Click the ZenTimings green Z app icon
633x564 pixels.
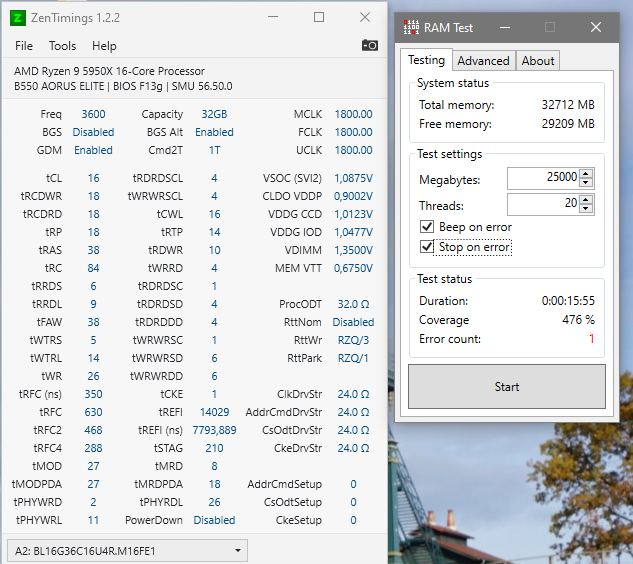(x=18, y=18)
